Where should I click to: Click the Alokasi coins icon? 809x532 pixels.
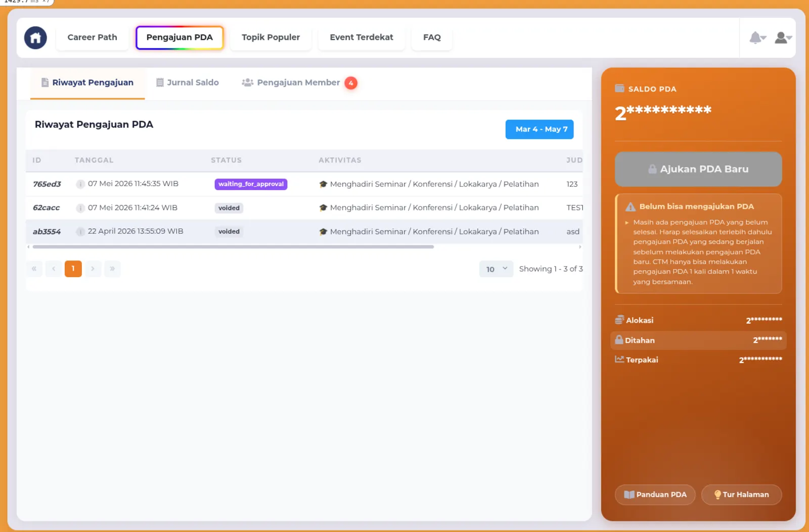[619, 320]
